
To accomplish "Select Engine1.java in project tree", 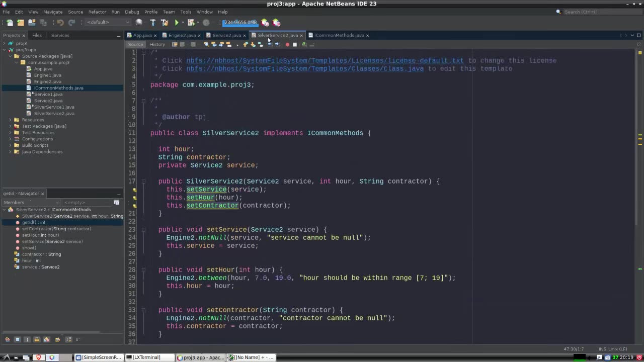I will coord(47,75).
